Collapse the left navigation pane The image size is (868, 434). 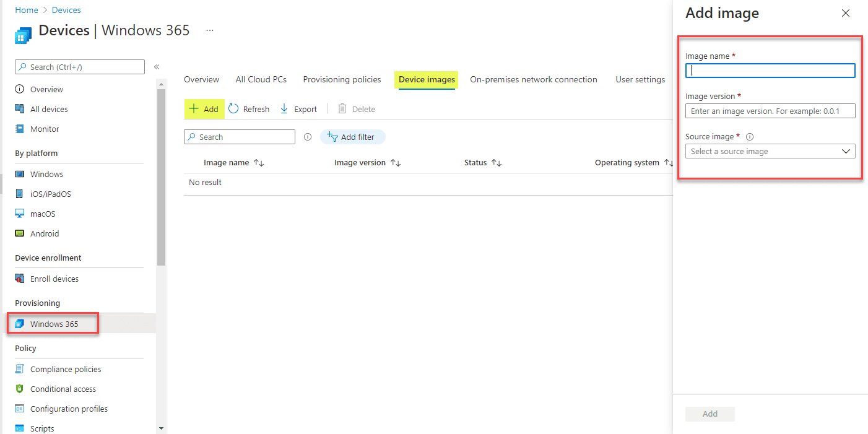[x=157, y=66]
